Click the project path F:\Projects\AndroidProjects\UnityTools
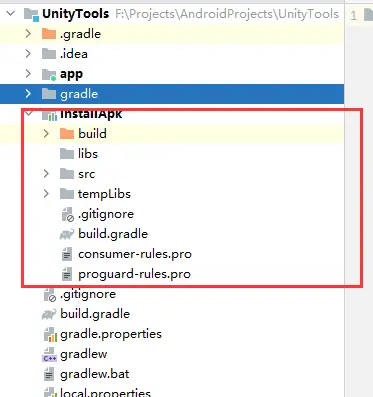Viewport: 373px width, 397px height. (x=227, y=14)
